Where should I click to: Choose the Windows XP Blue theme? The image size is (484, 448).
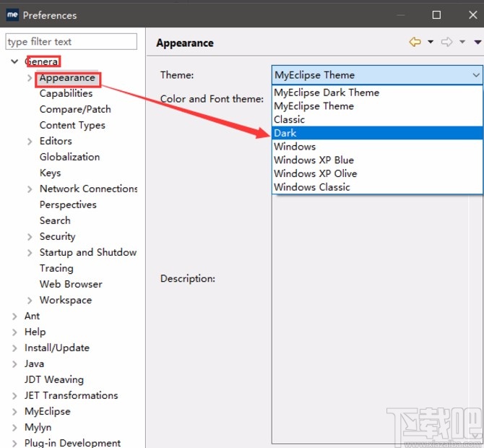tap(377, 160)
